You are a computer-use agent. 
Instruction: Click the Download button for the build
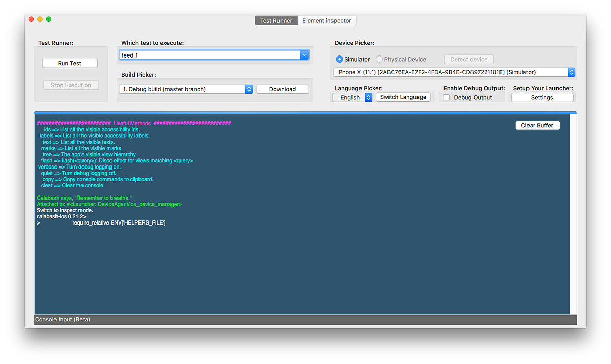click(x=282, y=89)
